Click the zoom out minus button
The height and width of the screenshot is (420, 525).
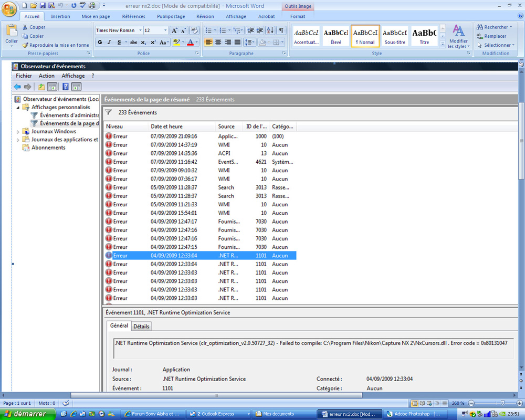pyautogui.click(x=471, y=403)
